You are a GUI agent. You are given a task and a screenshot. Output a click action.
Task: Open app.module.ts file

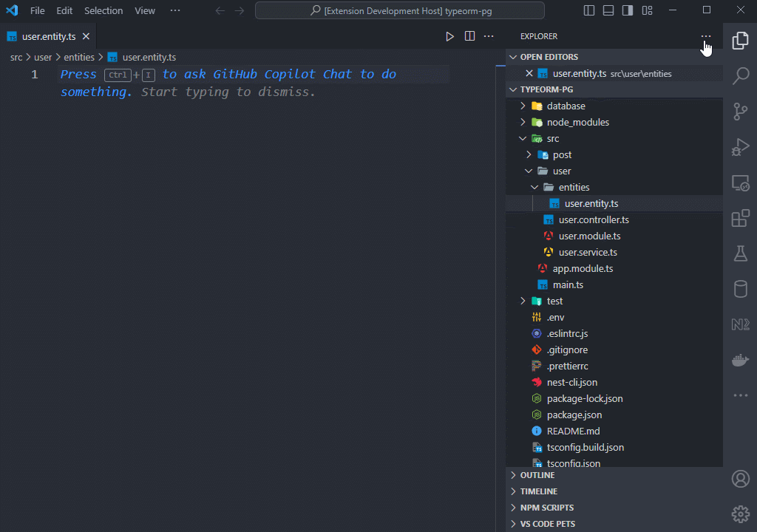[x=614, y=269]
